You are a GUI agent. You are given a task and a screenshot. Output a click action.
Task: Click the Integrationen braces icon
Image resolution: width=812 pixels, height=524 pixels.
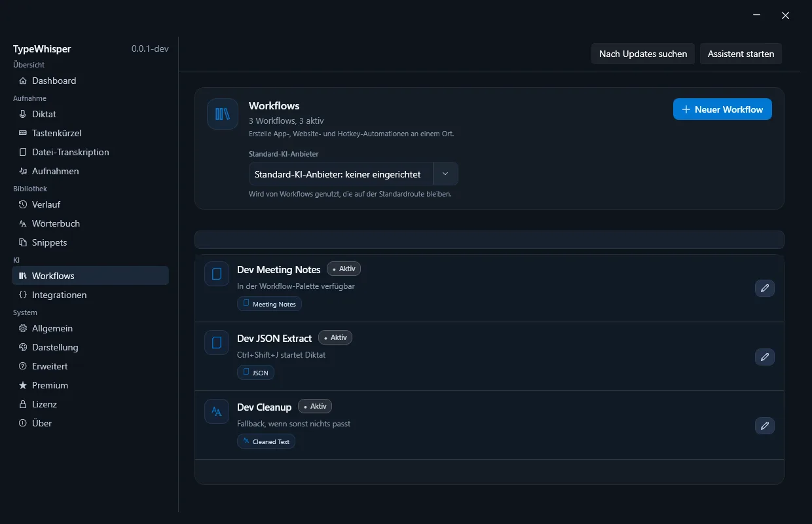24,295
